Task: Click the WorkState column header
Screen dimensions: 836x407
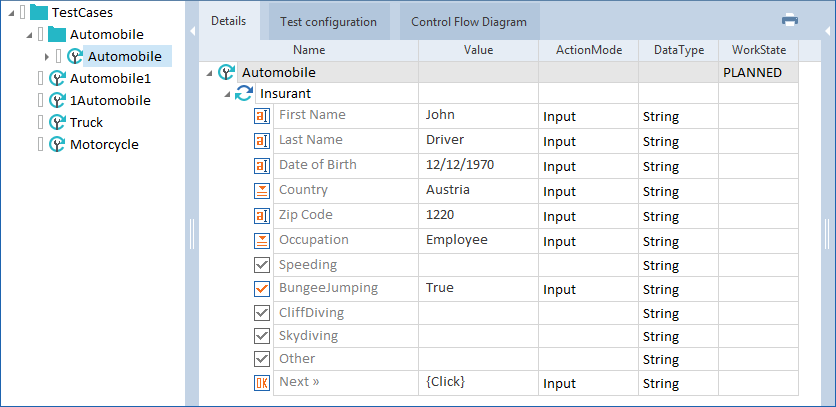Action: pos(758,50)
